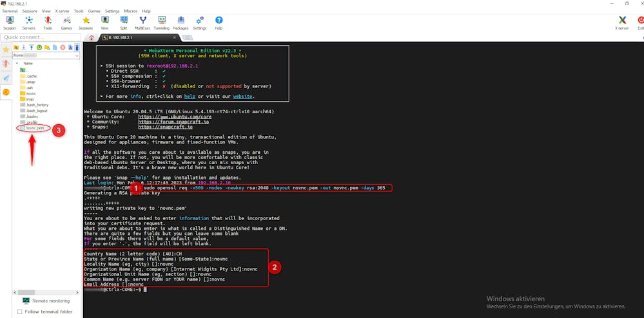Open the forum.snapcraft.io link
644x318 pixels.
click(174, 122)
